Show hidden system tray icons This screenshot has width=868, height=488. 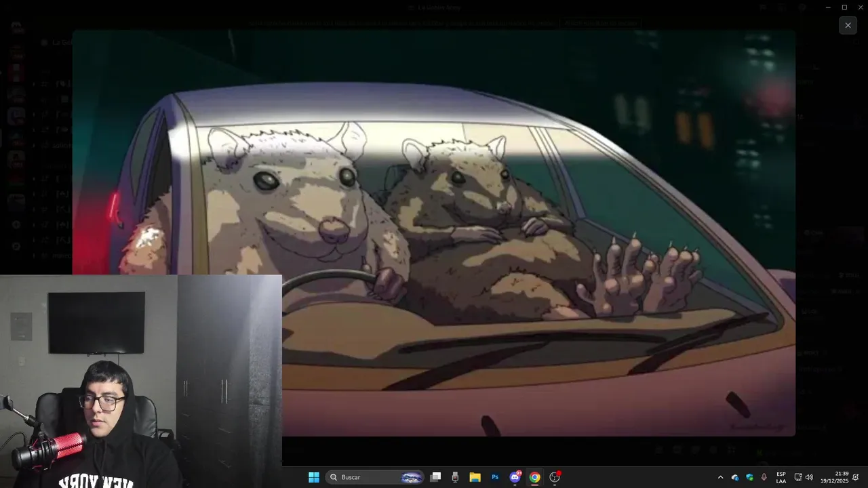coord(720,477)
